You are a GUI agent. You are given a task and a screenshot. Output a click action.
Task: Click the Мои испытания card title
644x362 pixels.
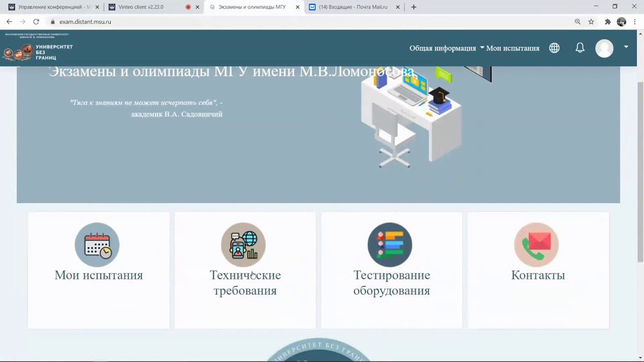pos(99,275)
